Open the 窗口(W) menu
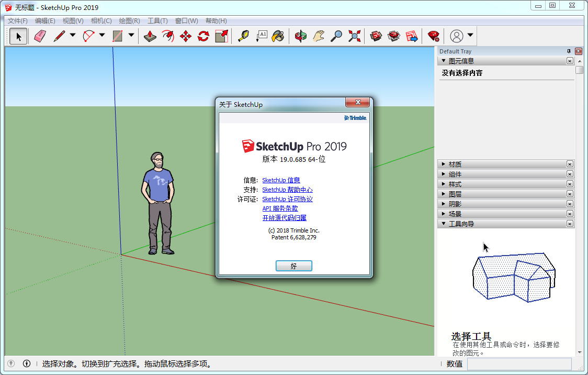 (186, 21)
